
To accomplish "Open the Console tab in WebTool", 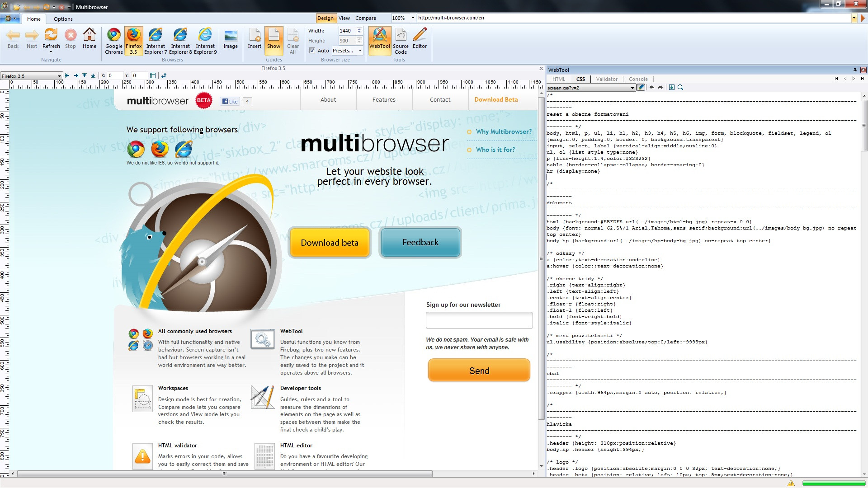I will pos(638,79).
